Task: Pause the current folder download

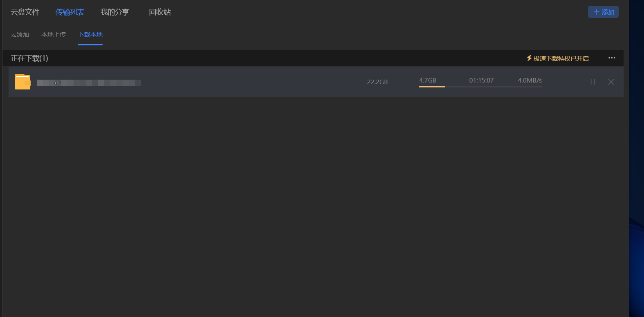Action: pyautogui.click(x=593, y=82)
